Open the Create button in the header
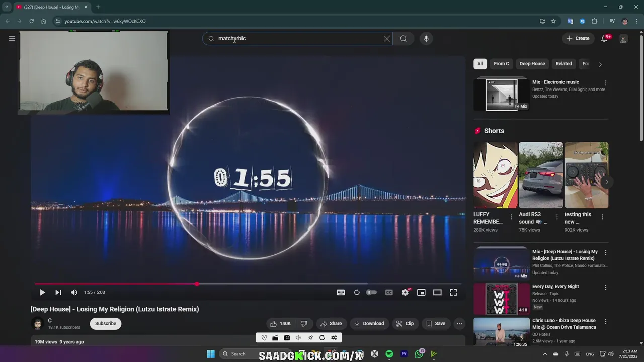Image resolution: width=644 pixels, height=362 pixels. click(x=578, y=38)
